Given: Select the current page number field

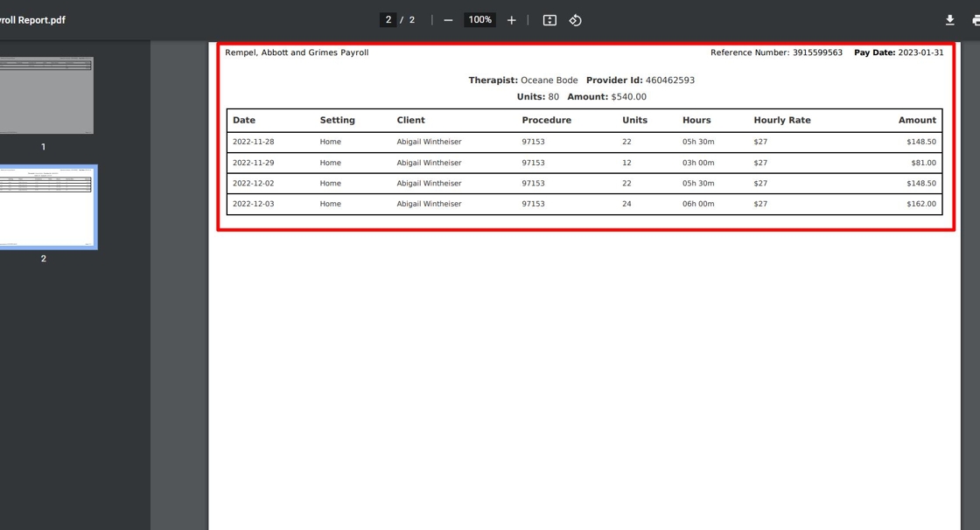Looking at the screenshot, I should [388, 20].
